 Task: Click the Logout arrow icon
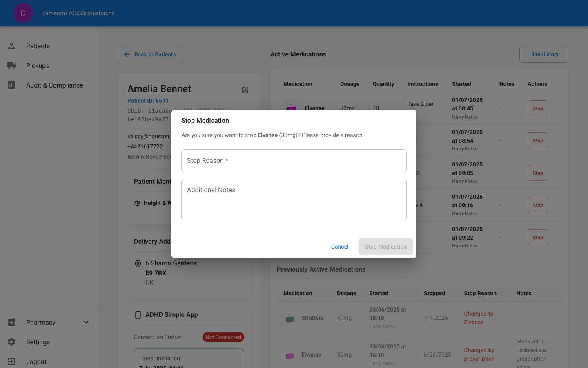[x=11, y=361]
